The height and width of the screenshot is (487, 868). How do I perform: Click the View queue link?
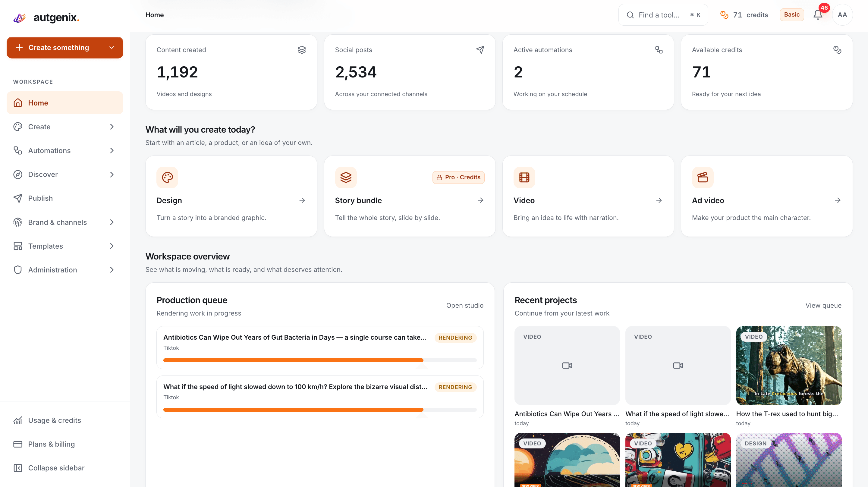click(x=823, y=305)
